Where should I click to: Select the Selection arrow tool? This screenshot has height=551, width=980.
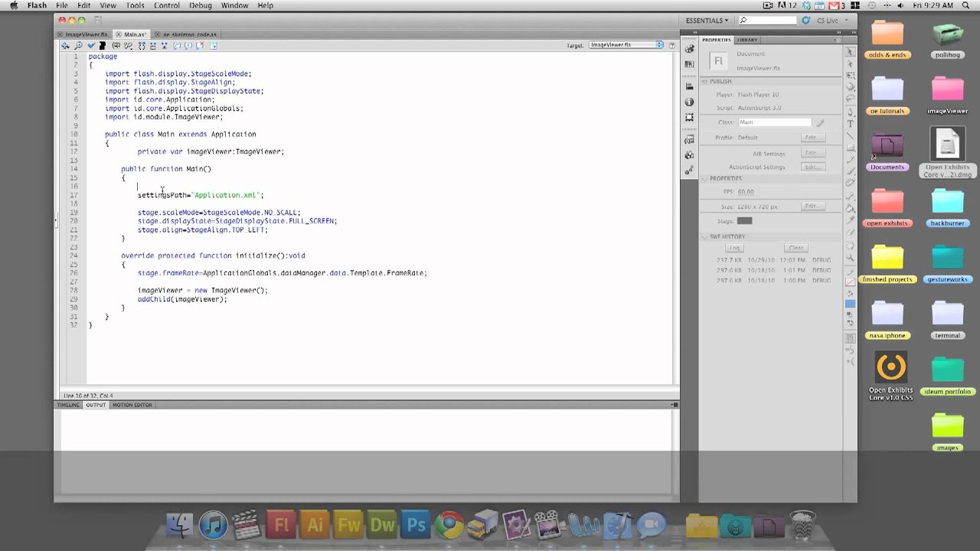(x=850, y=52)
